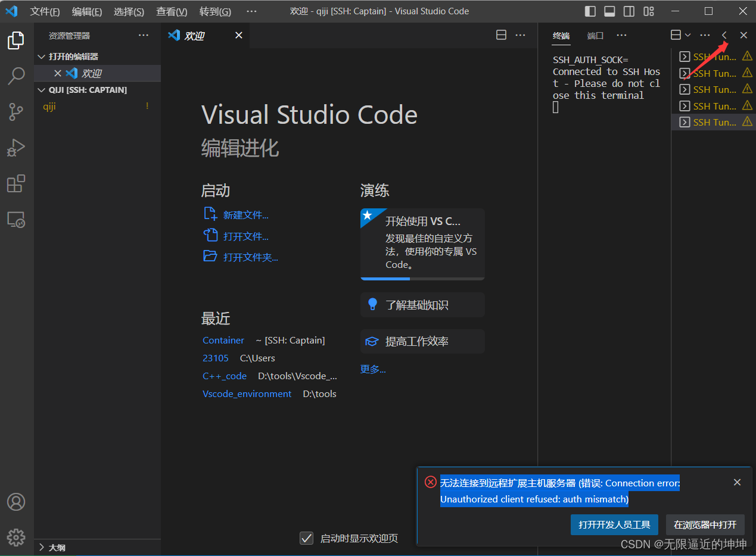Click the walkthrough progress bar
This screenshot has width=756, height=556.
422,279
